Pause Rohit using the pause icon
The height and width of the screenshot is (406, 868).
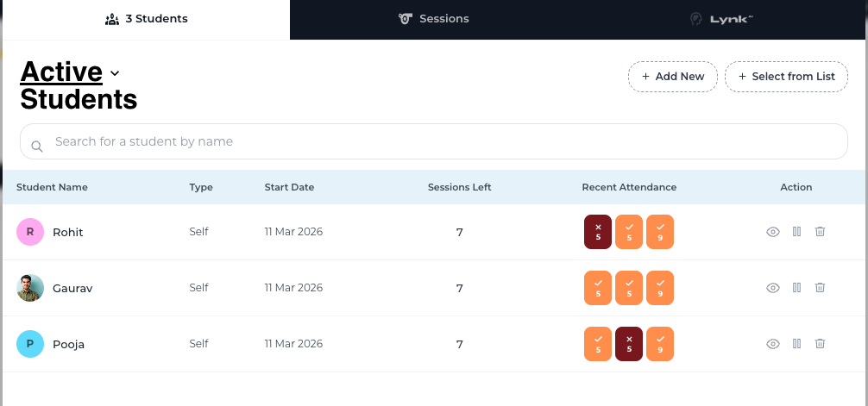(796, 231)
